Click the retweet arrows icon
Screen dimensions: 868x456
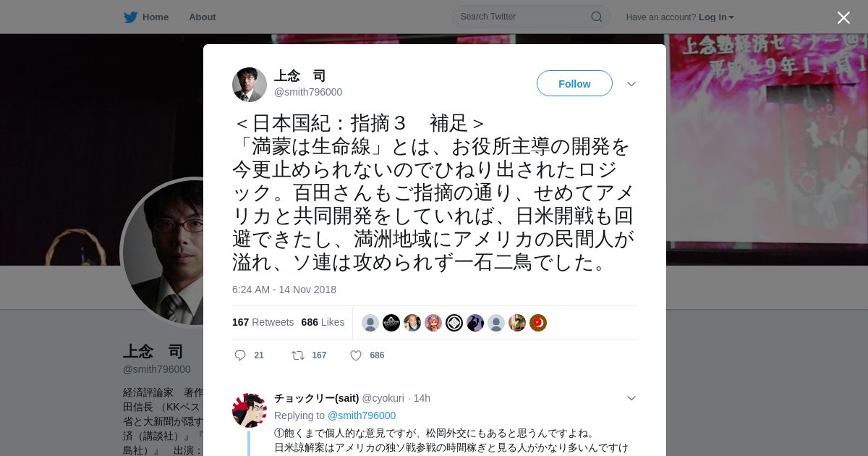pos(297,355)
